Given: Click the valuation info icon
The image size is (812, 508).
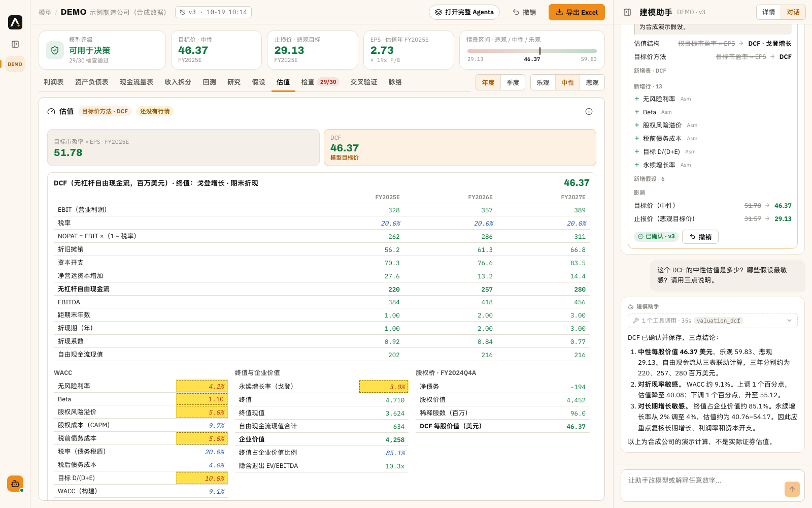Looking at the screenshot, I should click(589, 111).
